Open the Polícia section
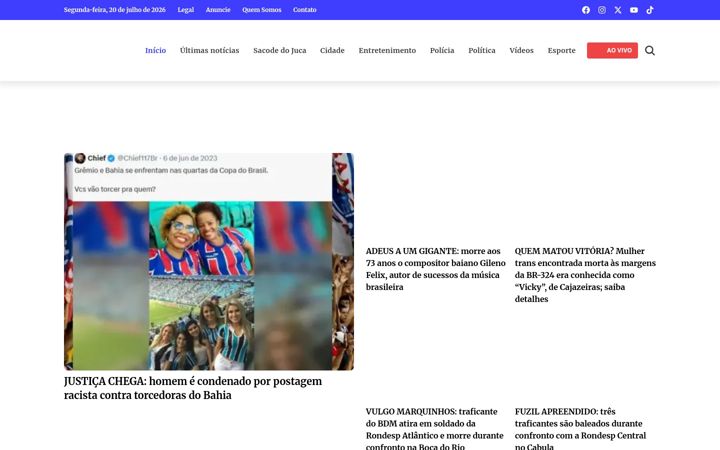Image resolution: width=720 pixels, height=450 pixels. pos(442,51)
